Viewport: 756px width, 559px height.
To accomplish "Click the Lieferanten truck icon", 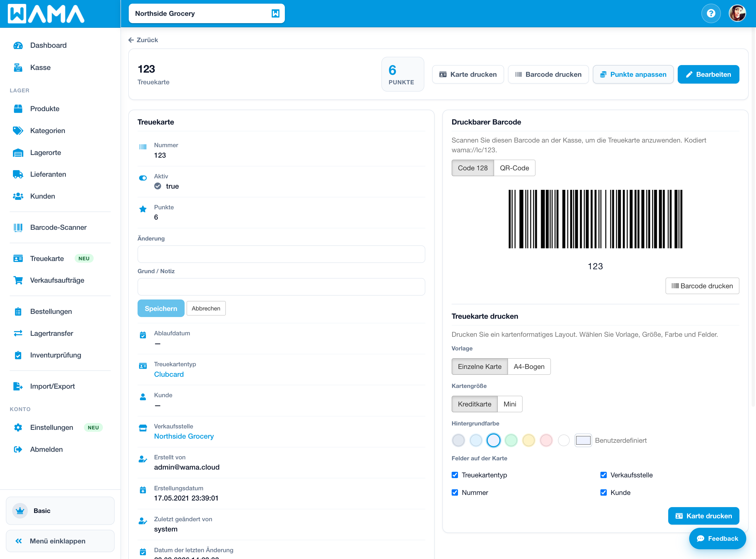I will [18, 174].
